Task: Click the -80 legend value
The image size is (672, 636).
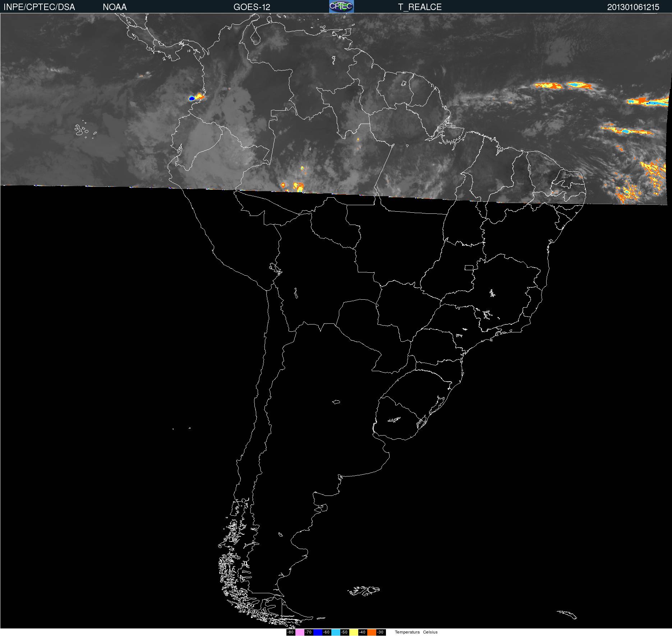Action: tap(290, 632)
